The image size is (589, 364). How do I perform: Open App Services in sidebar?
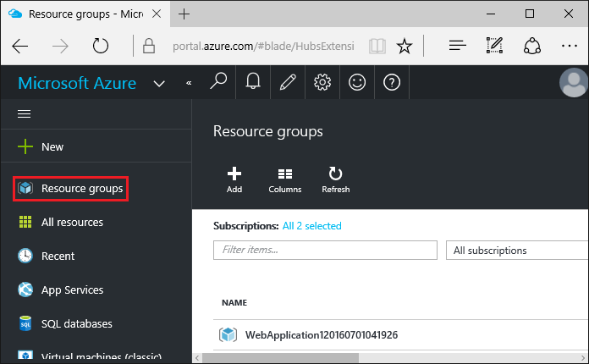[72, 290]
